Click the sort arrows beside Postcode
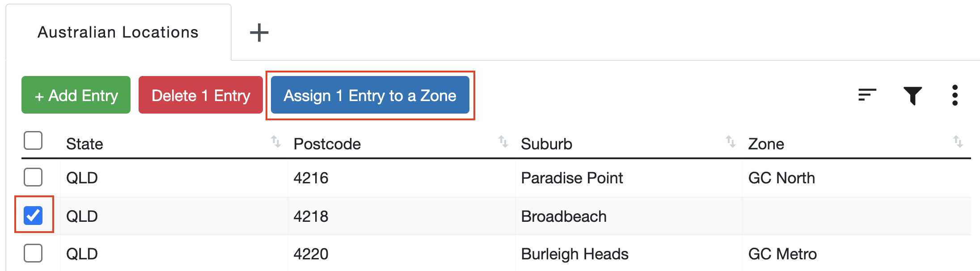 tap(503, 142)
